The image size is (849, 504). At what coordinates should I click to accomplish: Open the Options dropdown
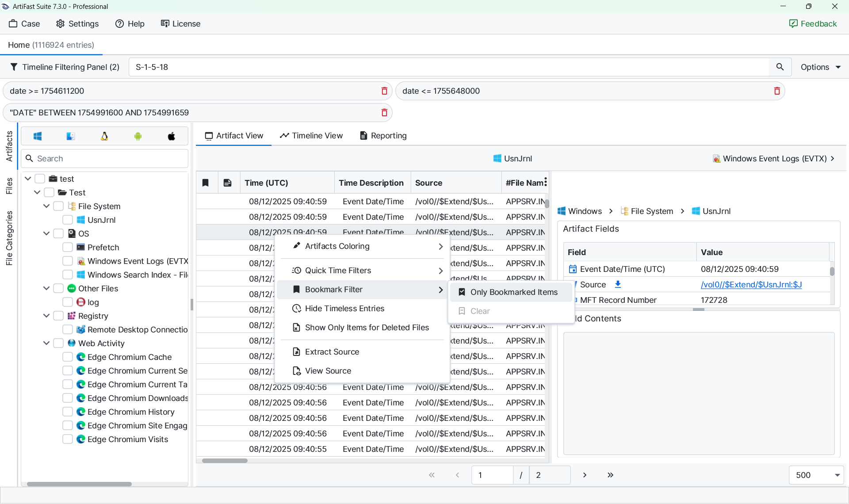[821, 67]
